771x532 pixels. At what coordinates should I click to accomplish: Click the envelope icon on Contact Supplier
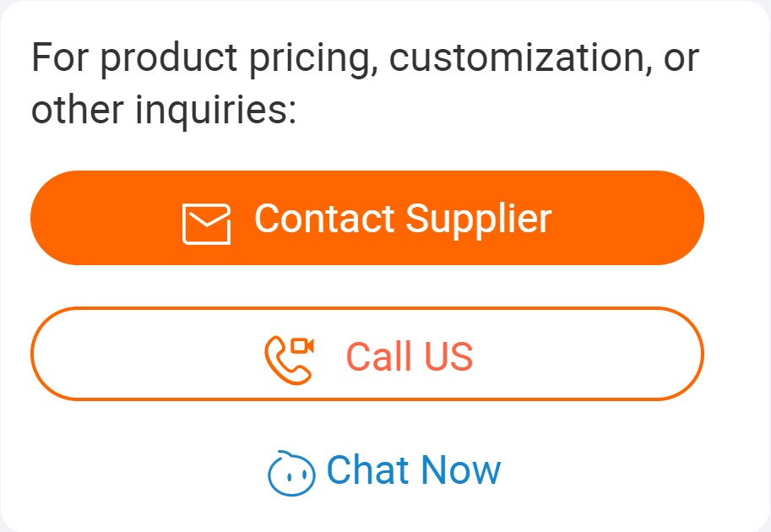coord(206,225)
